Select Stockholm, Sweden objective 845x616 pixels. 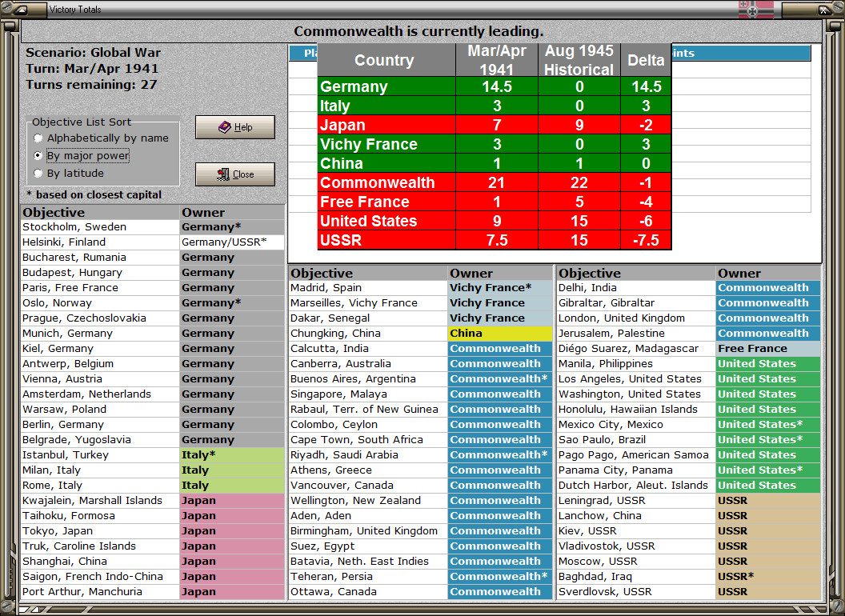(100, 227)
